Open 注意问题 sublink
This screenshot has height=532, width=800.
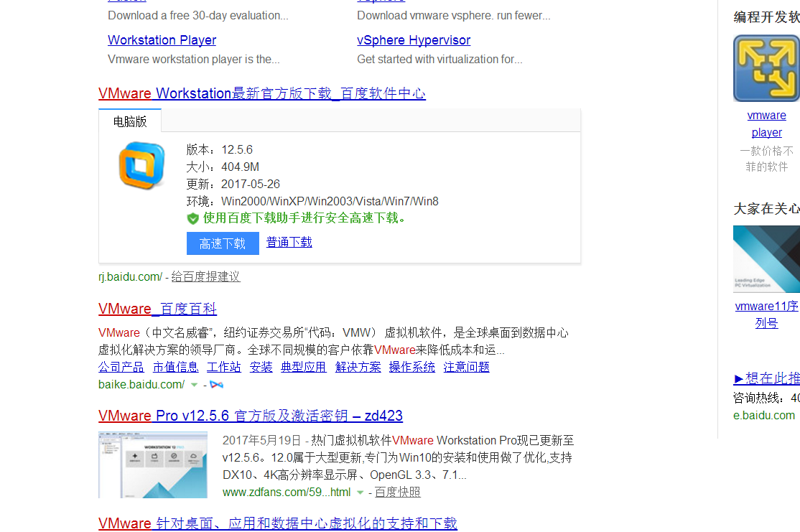coord(466,367)
